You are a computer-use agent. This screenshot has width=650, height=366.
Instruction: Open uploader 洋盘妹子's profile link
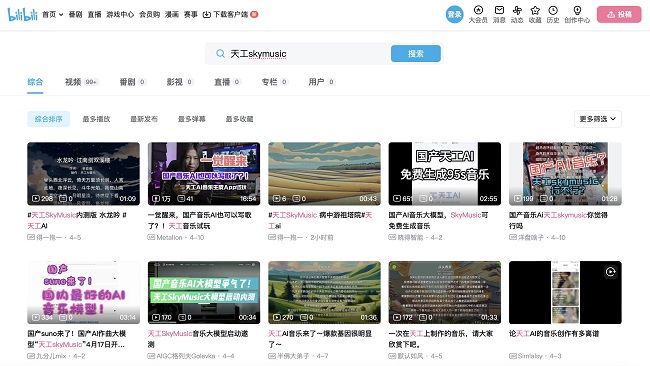(x=531, y=238)
